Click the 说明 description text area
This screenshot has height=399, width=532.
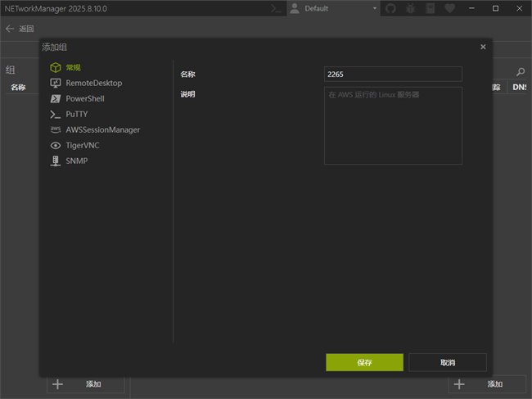tap(393, 125)
